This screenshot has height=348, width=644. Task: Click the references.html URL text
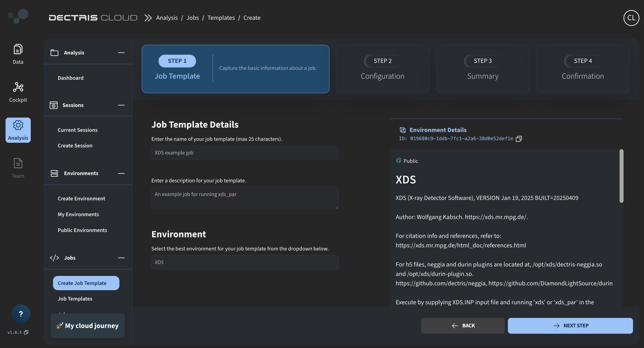click(x=461, y=245)
